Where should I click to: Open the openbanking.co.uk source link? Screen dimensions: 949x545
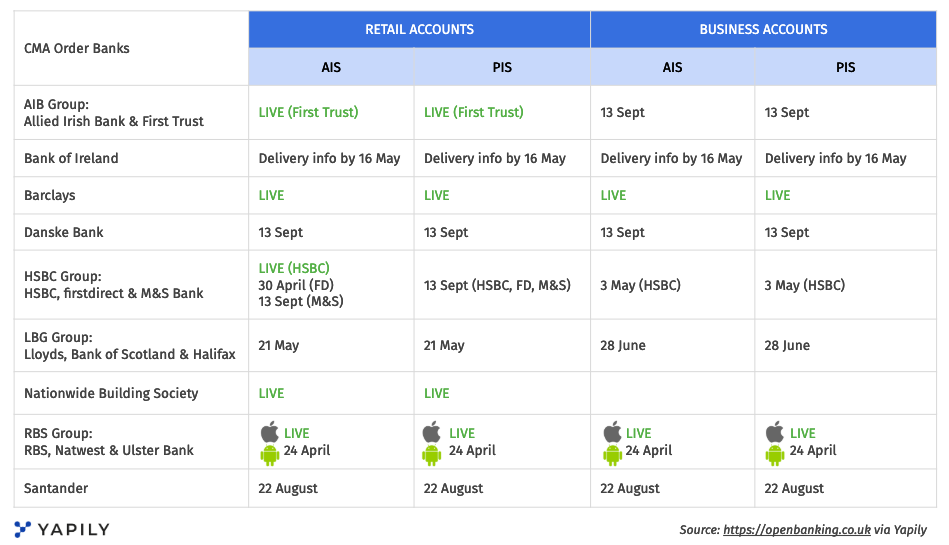796,530
